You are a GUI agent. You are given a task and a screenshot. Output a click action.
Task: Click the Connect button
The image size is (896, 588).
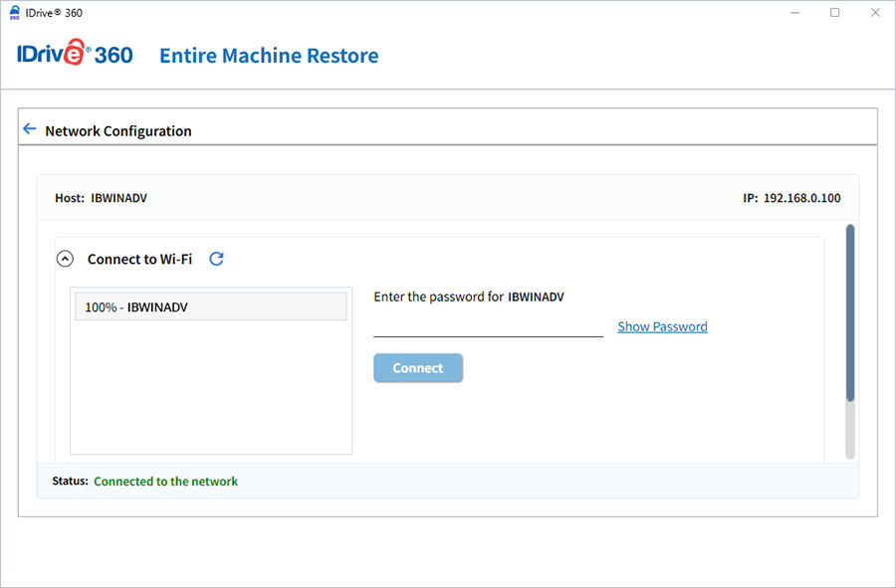click(418, 368)
